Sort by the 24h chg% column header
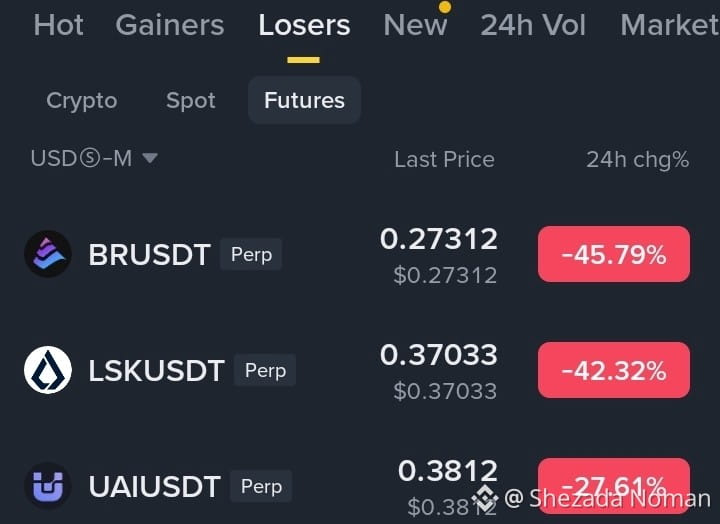 (x=638, y=159)
